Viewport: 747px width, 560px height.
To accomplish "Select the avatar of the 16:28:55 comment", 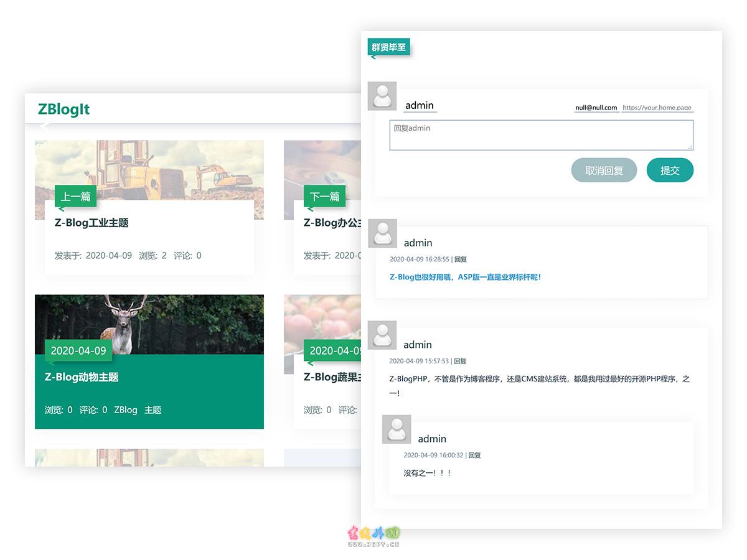I will tap(382, 233).
